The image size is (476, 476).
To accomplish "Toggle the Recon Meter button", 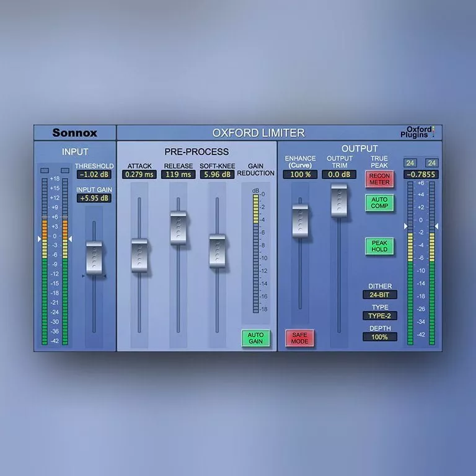I will point(379,179).
